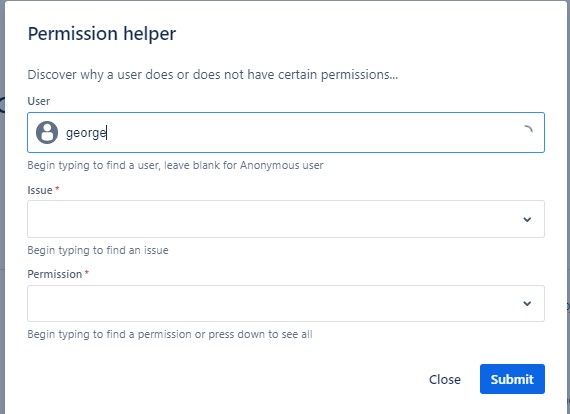570x414 pixels.
Task: Submit the permission helper form
Action: tap(512, 379)
